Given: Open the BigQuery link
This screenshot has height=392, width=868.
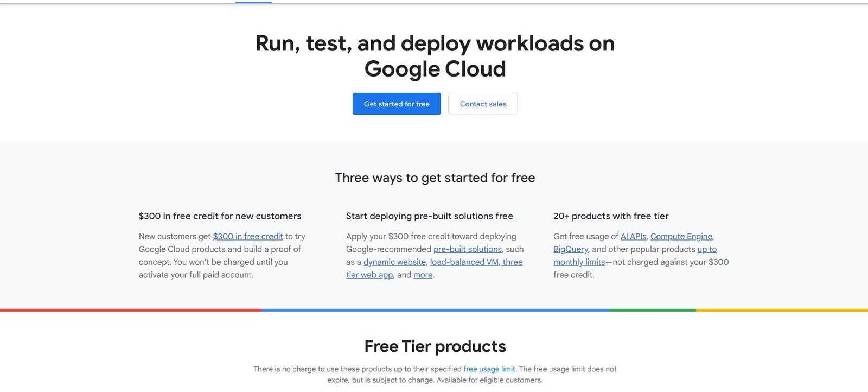Looking at the screenshot, I should click(571, 249).
